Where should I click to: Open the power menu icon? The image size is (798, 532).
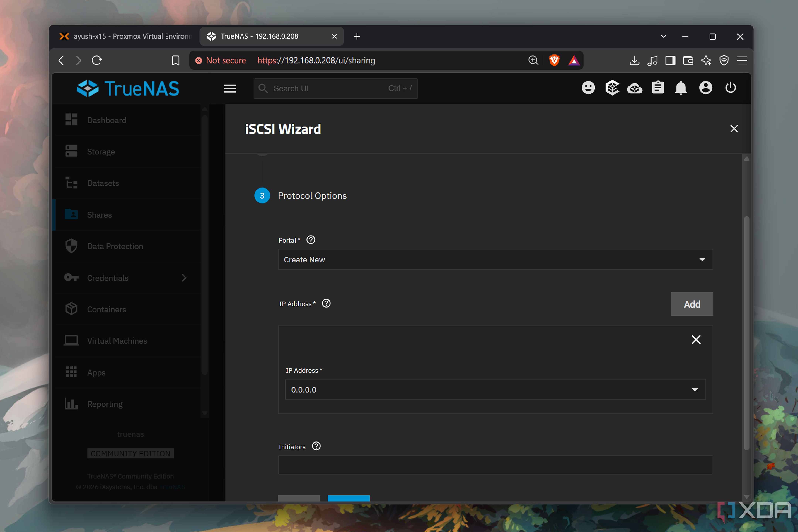tap(730, 88)
